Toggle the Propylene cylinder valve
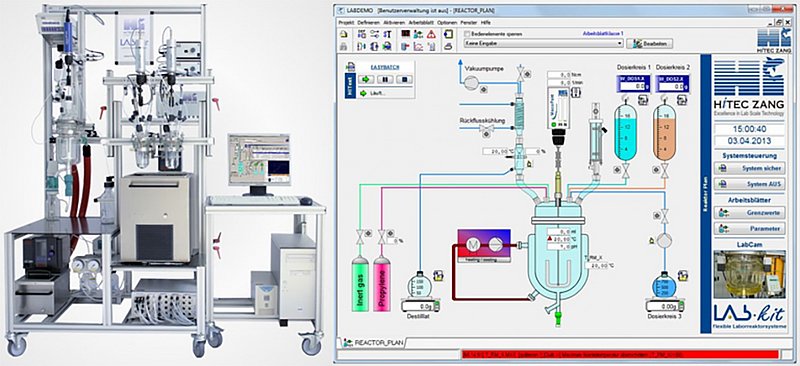 pos(382,237)
